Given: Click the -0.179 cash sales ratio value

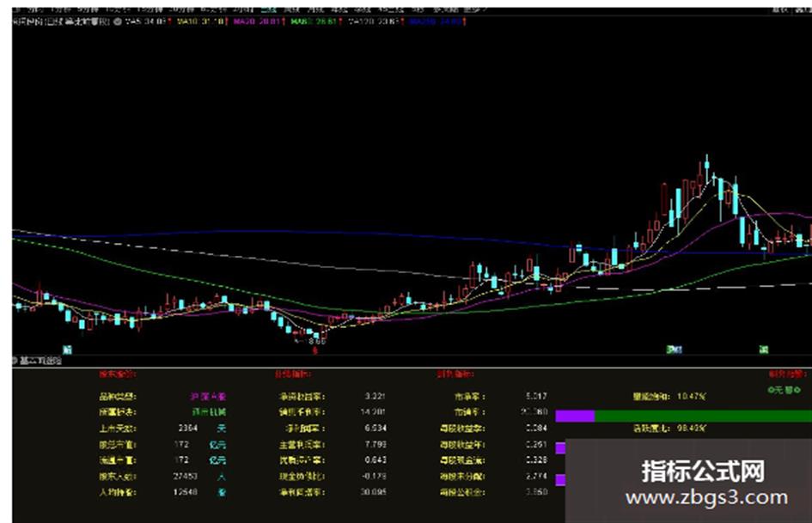Looking at the screenshot, I should [374, 476].
